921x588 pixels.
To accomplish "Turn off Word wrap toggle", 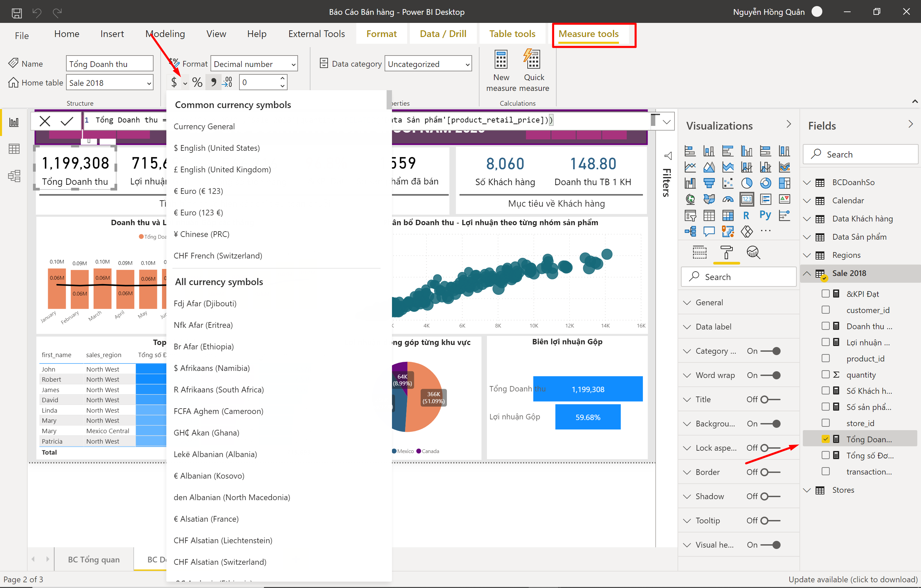I will [x=770, y=375].
